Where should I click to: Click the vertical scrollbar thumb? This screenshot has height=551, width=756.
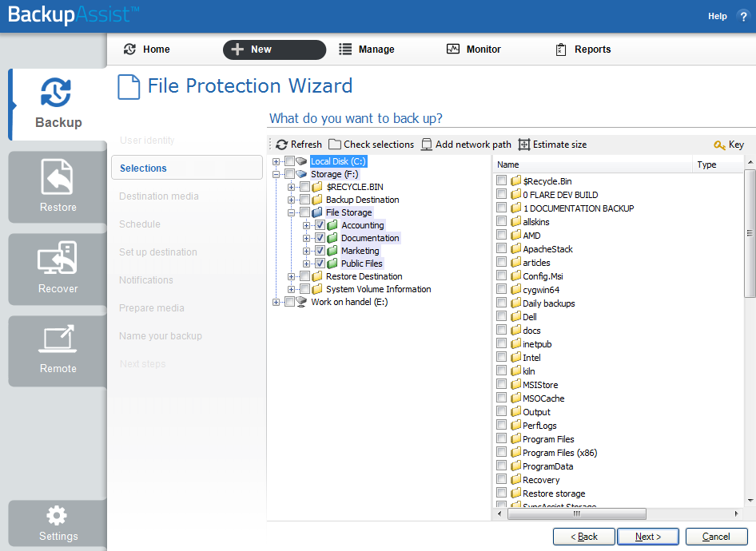coord(750,234)
